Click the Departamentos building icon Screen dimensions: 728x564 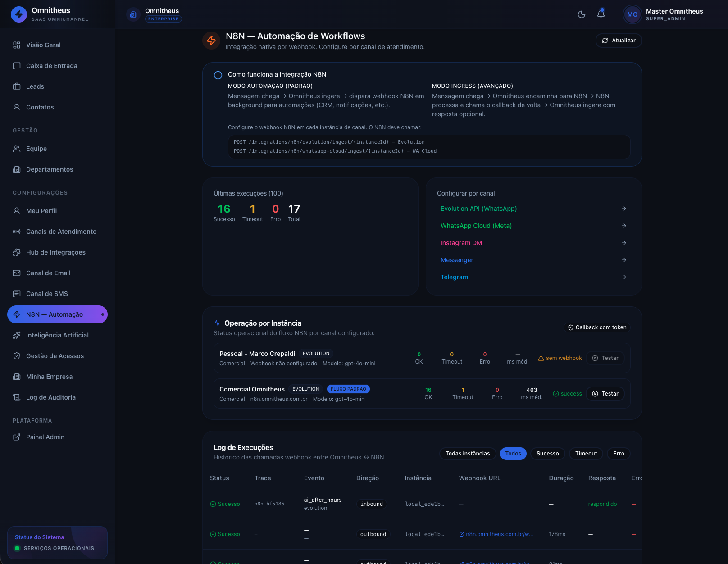[x=17, y=169]
